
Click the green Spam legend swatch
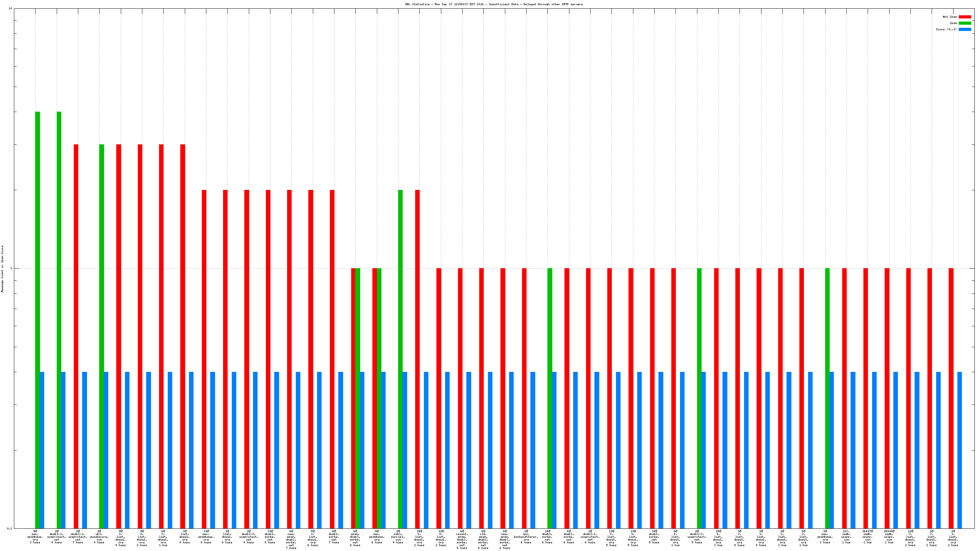964,23
